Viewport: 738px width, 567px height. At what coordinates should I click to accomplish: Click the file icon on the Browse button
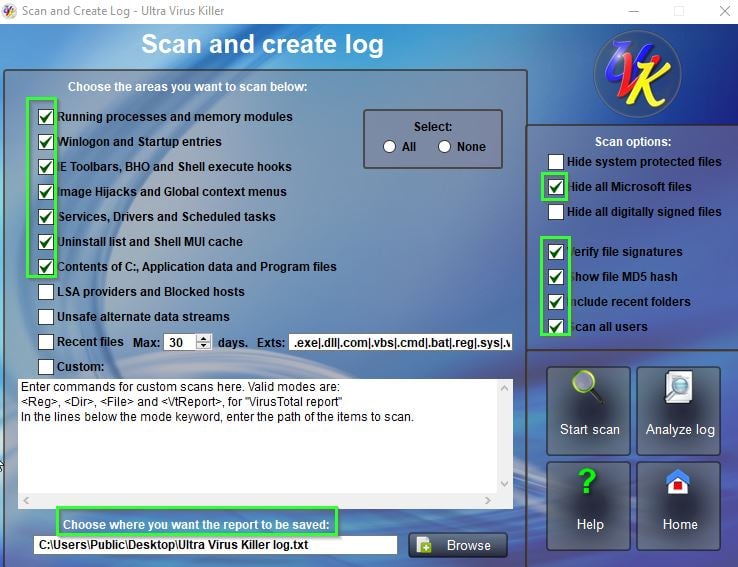[x=424, y=545]
